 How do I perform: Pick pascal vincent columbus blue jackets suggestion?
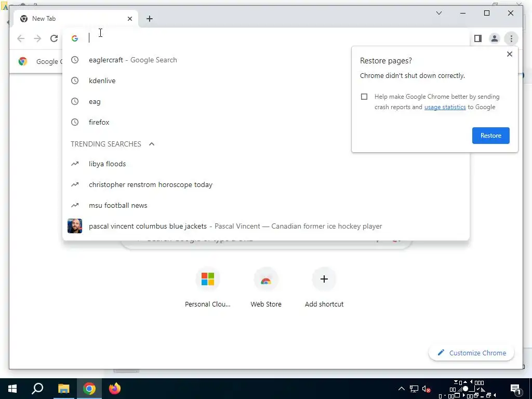tap(266, 226)
